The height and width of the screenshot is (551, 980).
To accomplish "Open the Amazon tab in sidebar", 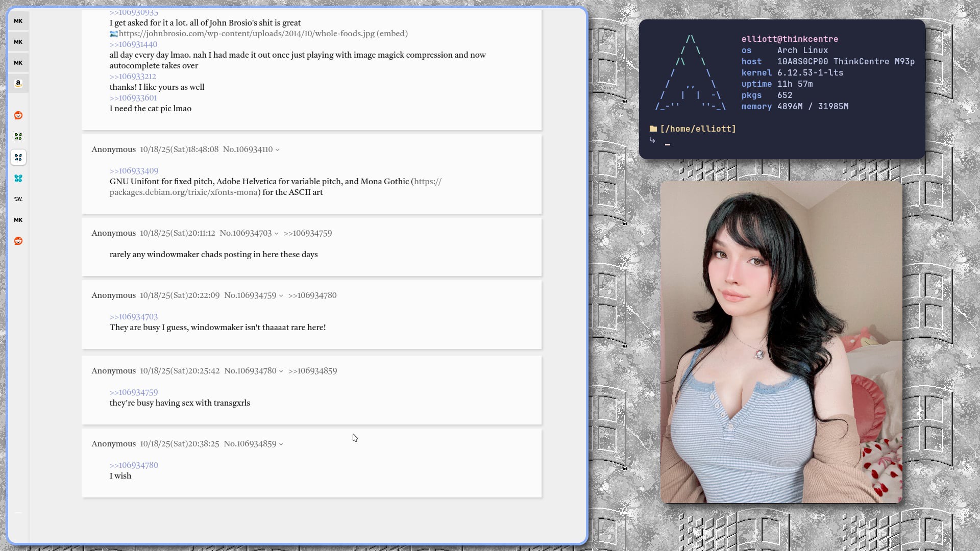I will click(18, 83).
